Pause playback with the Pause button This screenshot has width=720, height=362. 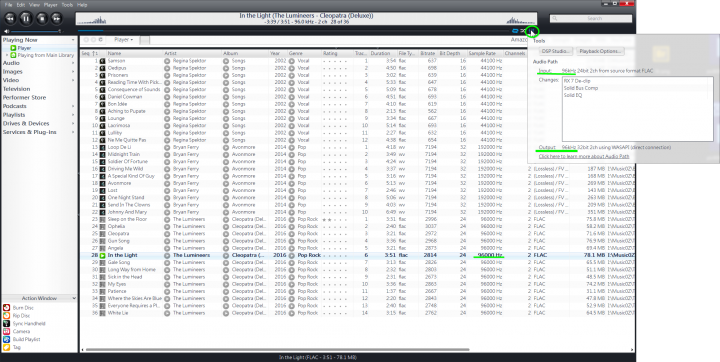coord(26,18)
